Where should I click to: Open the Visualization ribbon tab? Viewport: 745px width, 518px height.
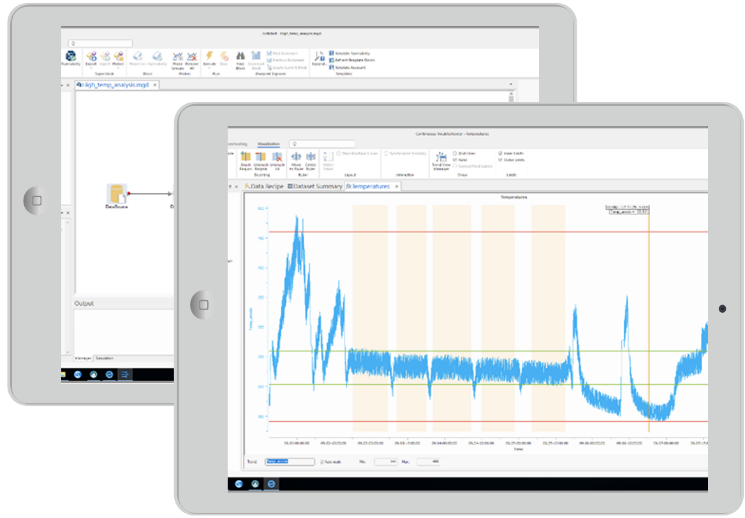click(268, 144)
